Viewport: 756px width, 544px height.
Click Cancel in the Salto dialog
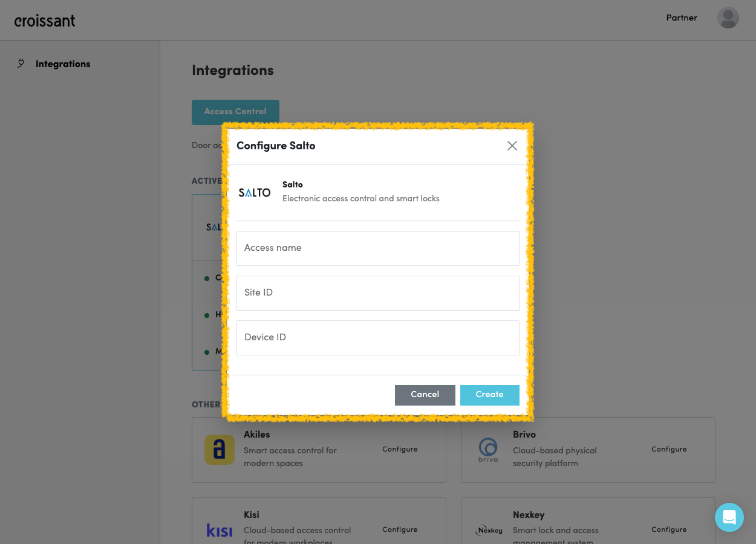pyautogui.click(x=425, y=395)
